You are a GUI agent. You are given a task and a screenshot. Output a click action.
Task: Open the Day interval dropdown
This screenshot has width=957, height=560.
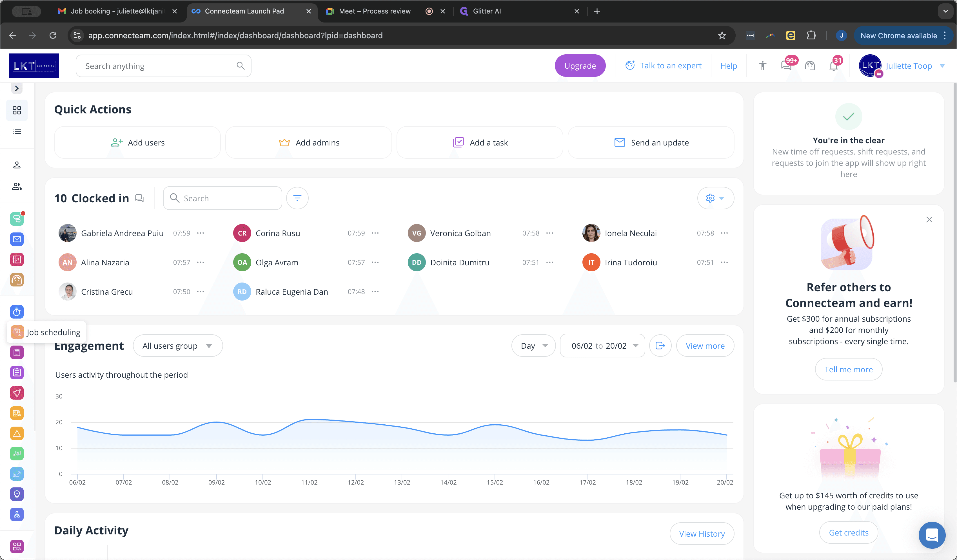click(x=534, y=346)
